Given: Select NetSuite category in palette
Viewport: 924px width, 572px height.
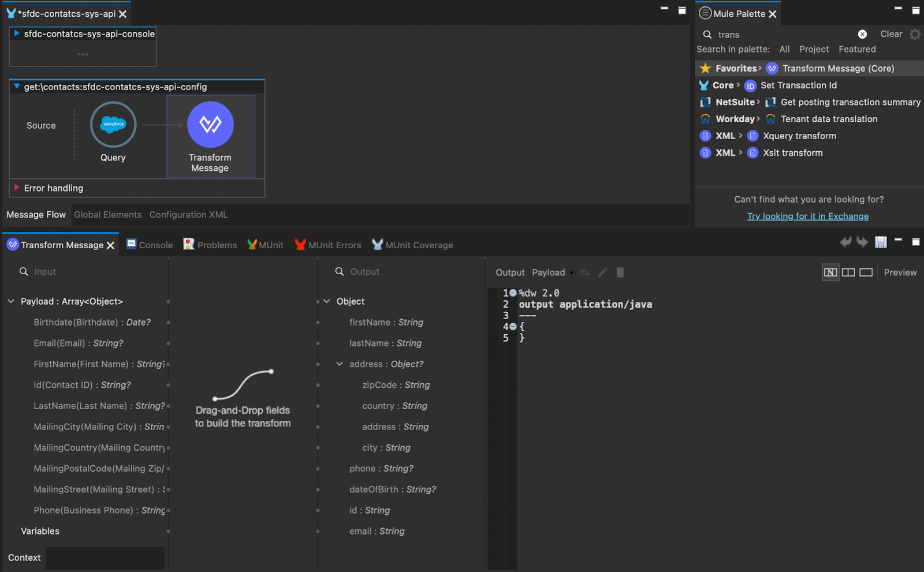Looking at the screenshot, I should click(730, 102).
